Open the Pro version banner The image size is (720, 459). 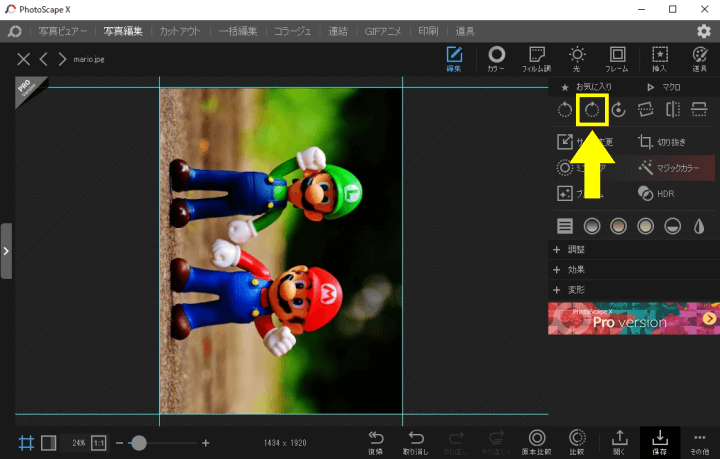pyautogui.click(x=634, y=318)
